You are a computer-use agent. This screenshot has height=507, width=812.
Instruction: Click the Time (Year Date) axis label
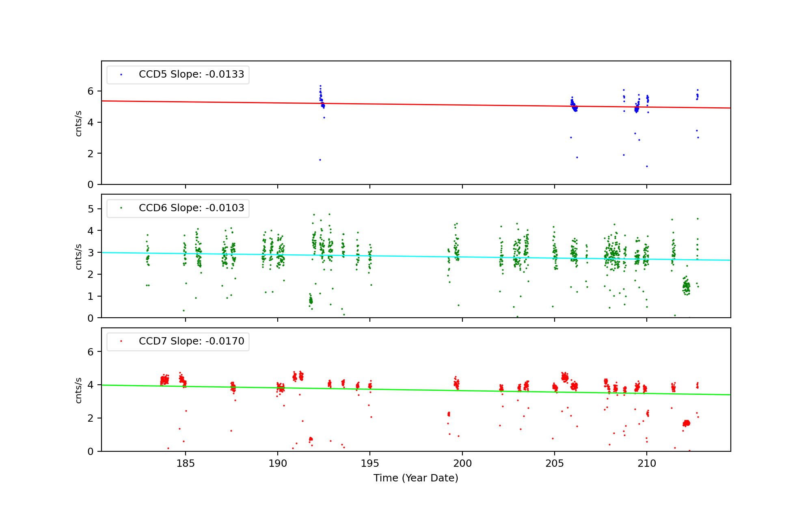click(416, 478)
